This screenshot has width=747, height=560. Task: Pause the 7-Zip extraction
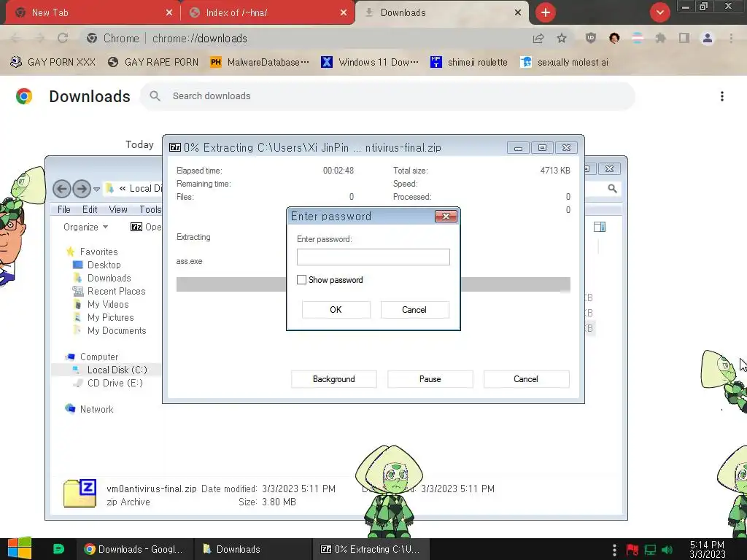tap(430, 379)
